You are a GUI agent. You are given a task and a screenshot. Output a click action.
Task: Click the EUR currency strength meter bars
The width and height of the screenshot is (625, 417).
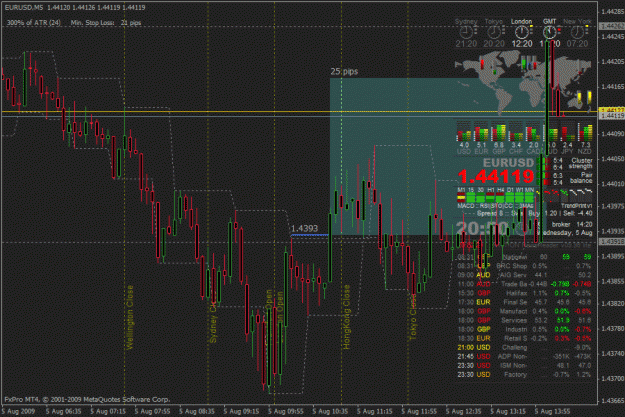tap(481, 132)
